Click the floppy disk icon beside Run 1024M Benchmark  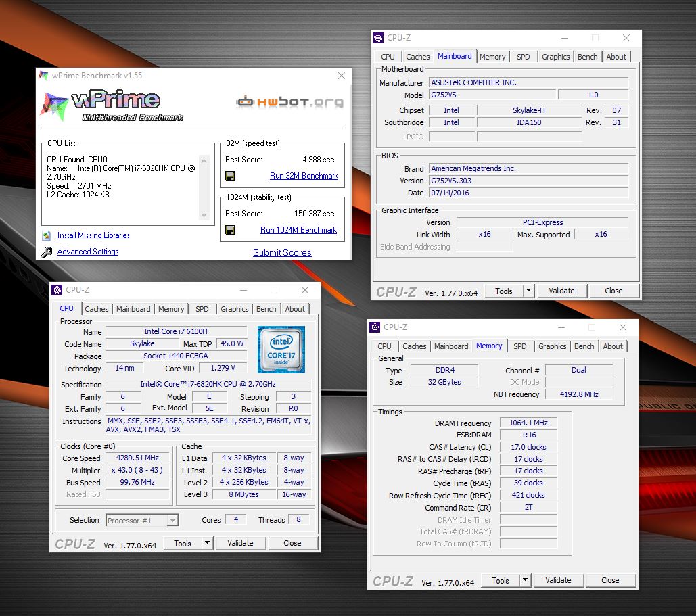[230, 230]
